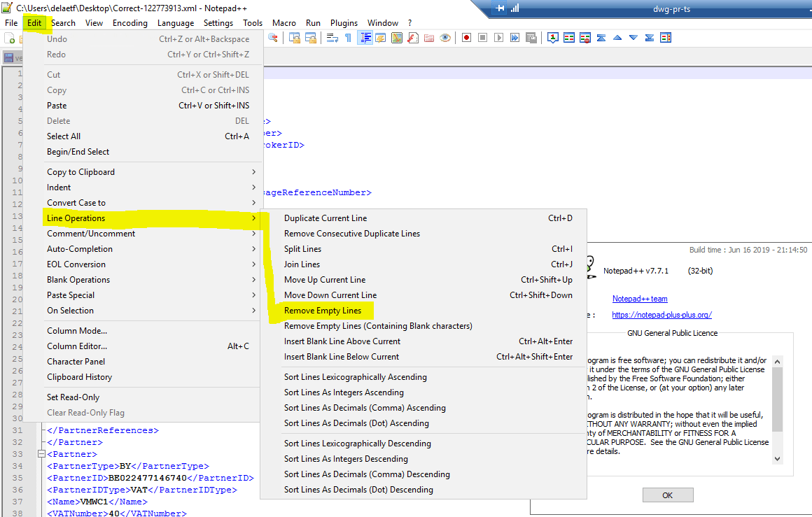Viewport: 812px width, 517px height.
Task: Open the Search menu
Action: click(x=63, y=23)
